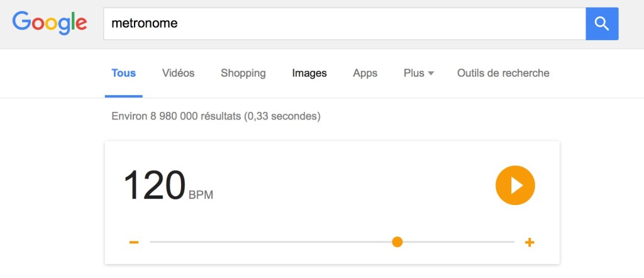Click the slider track left of handle
This screenshot has height=278, width=644.
pyautogui.click(x=270, y=242)
